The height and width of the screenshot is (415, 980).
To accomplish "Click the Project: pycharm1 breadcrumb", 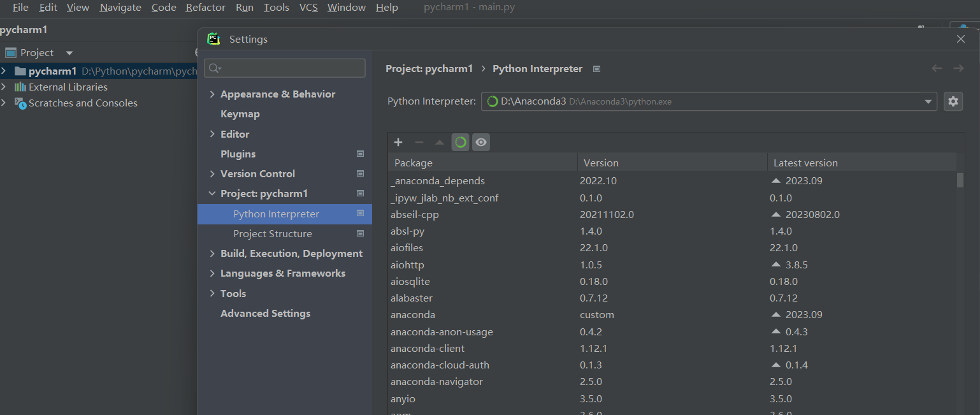I will pos(429,69).
